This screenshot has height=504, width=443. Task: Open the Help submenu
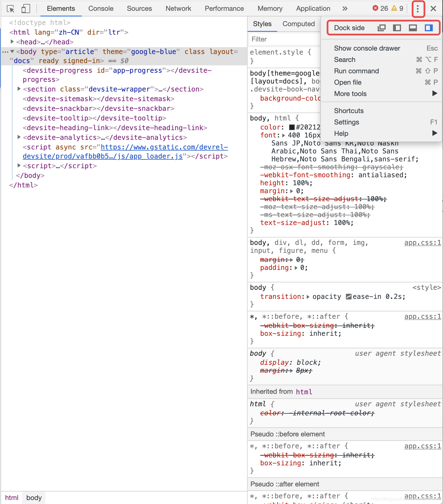382,134
